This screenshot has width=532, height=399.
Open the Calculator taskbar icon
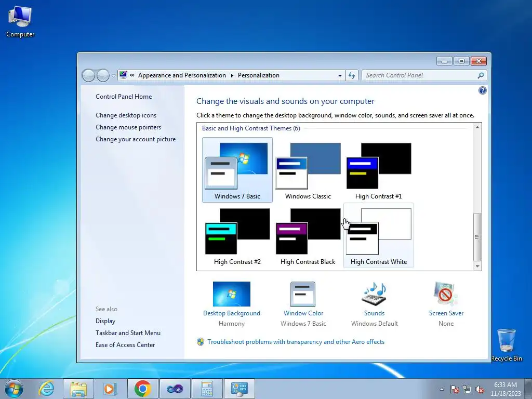pyautogui.click(x=207, y=389)
